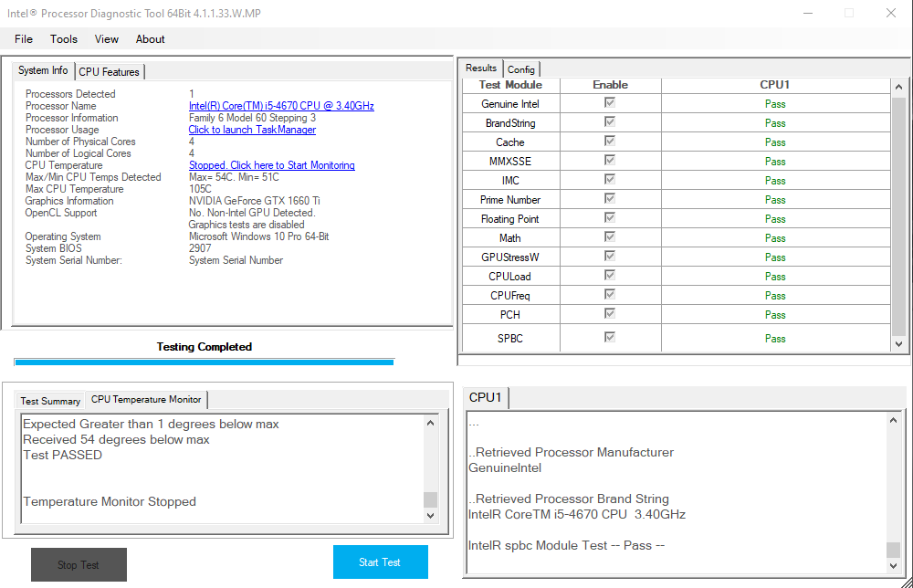Click the Start Monitoring temperature link
The height and width of the screenshot is (588, 913).
point(272,165)
